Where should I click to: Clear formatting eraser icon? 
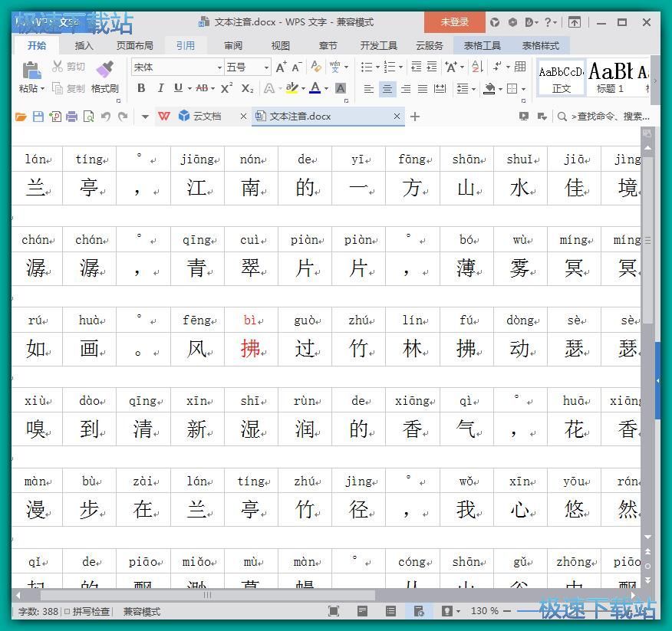click(316, 67)
